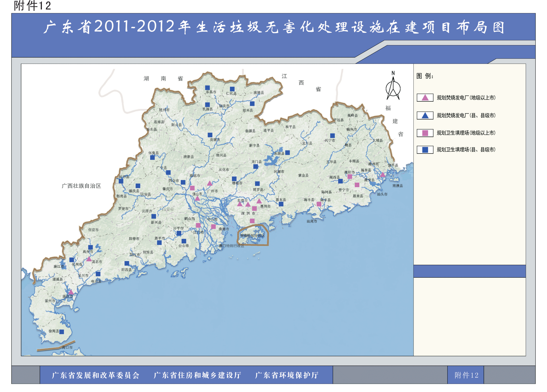Click the 香港特别行政区 outlined region label
The image size is (547, 392).
(252, 235)
